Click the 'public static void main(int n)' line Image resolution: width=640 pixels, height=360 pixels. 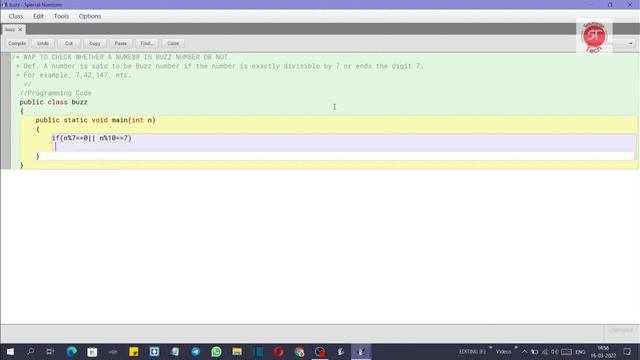click(x=95, y=120)
